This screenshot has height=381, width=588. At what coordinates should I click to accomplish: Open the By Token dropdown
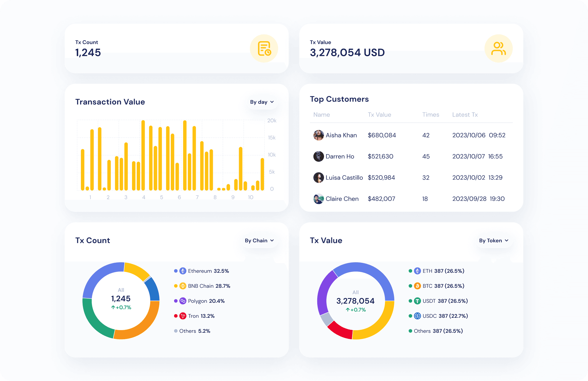tap(494, 240)
